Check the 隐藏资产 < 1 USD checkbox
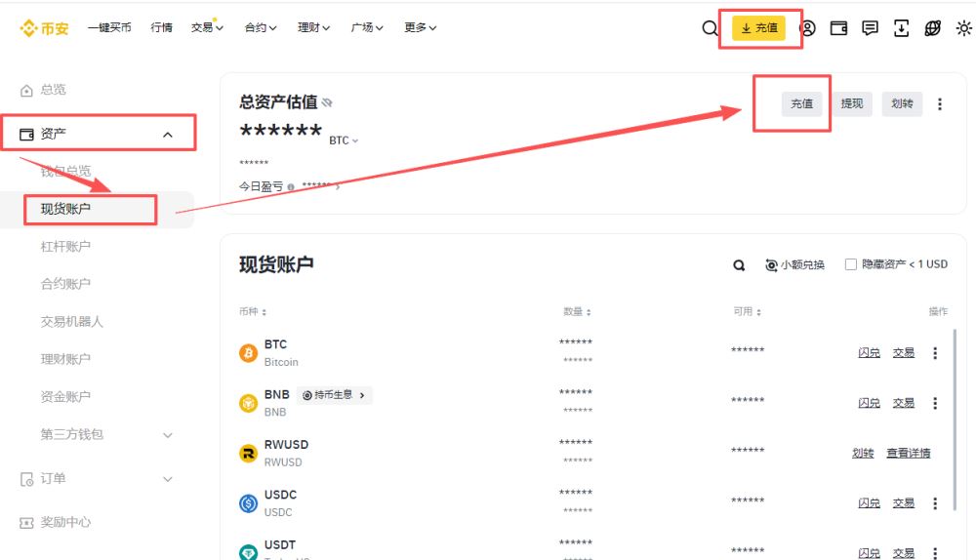The image size is (976, 560). (850, 264)
